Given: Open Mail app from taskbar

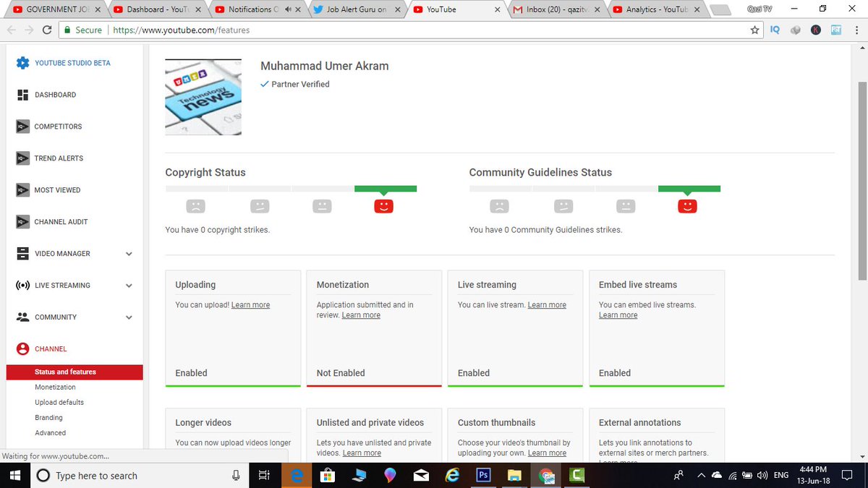Looking at the screenshot, I should click(421, 475).
